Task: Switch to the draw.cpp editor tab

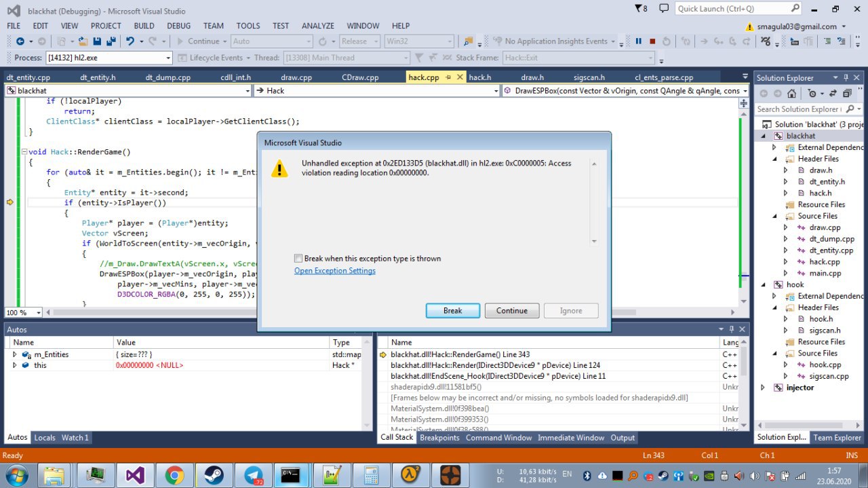Action: pos(296,77)
